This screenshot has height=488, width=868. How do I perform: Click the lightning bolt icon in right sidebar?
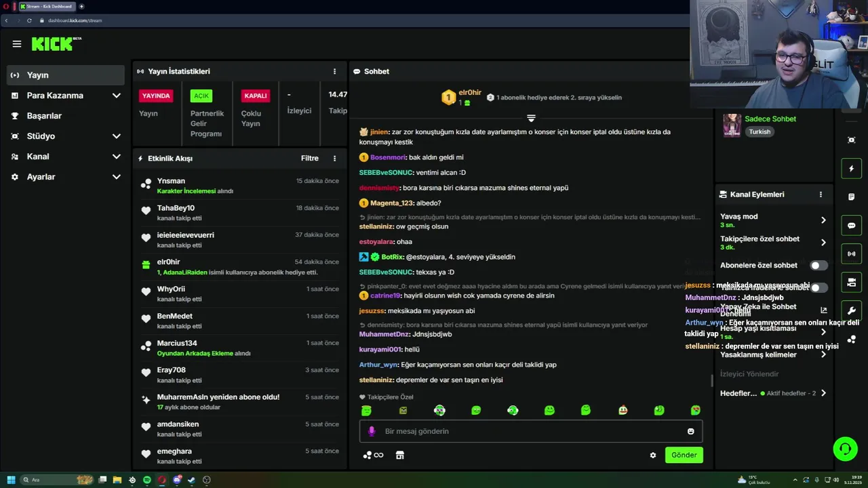(852, 169)
